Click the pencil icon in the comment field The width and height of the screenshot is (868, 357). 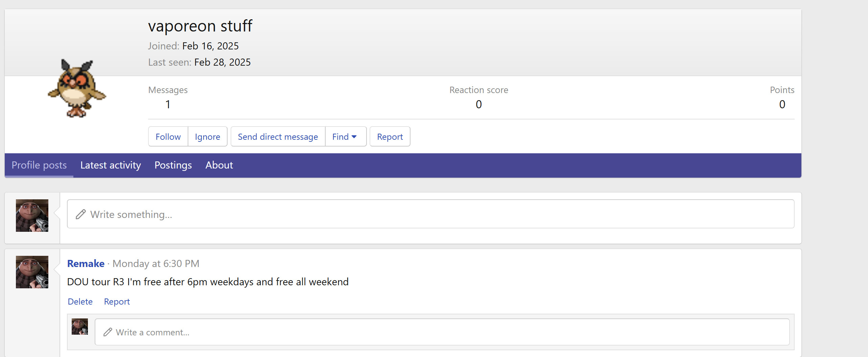(x=108, y=332)
